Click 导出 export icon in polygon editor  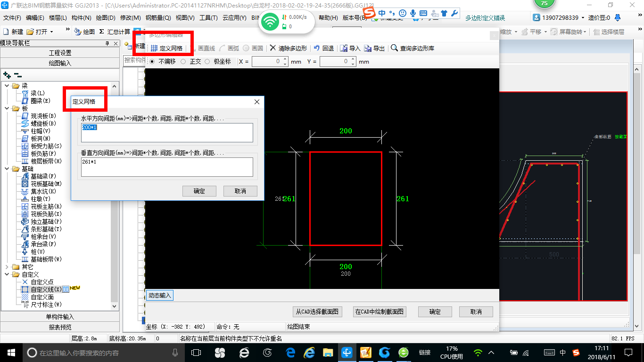tap(368, 48)
